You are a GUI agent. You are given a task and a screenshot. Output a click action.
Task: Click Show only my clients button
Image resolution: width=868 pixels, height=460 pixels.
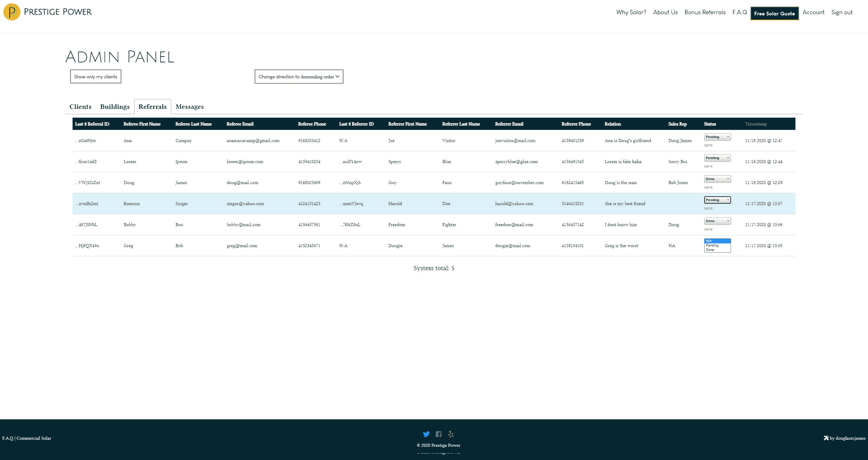(96, 77)
